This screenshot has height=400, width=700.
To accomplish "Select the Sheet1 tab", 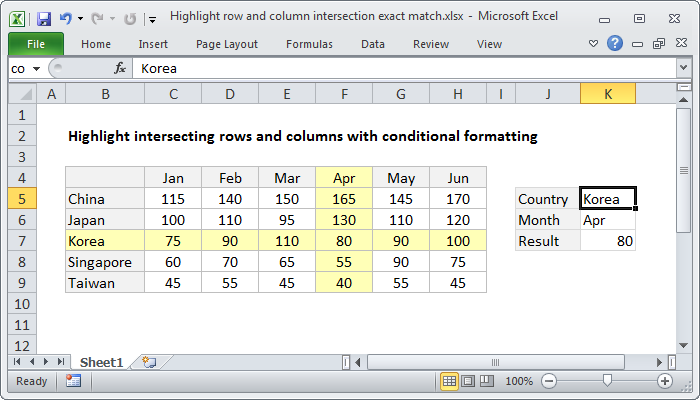I will (x=101, y=362).
